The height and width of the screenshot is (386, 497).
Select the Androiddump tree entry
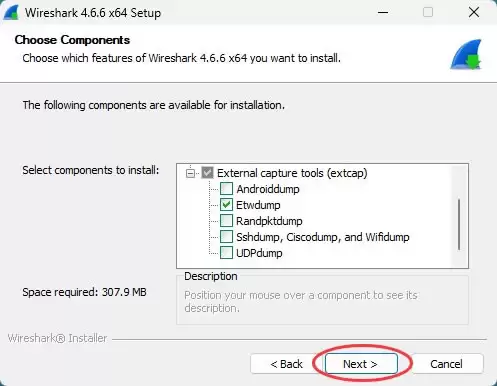click(x=268, y=189)
